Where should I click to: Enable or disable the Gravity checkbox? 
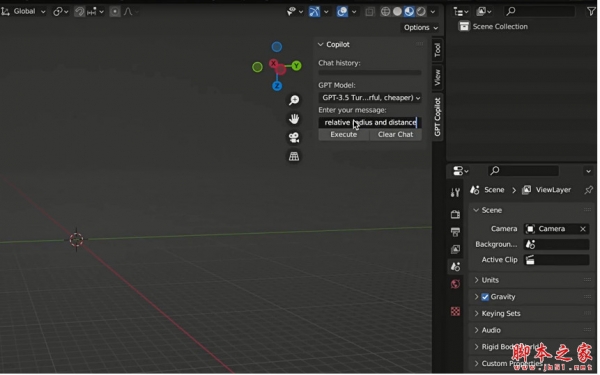pyautogui.click(x=486, y=298)
